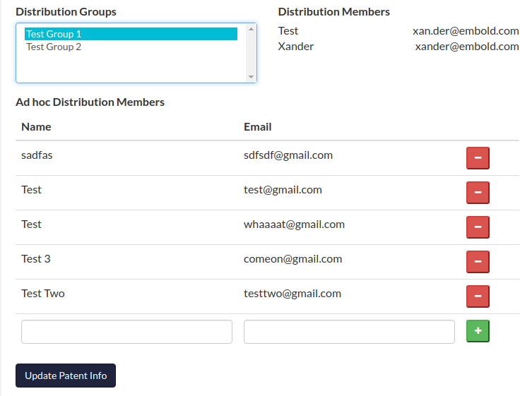
Task: Add new ad hoc member with plus button
Action: click(x=478, y=331)
